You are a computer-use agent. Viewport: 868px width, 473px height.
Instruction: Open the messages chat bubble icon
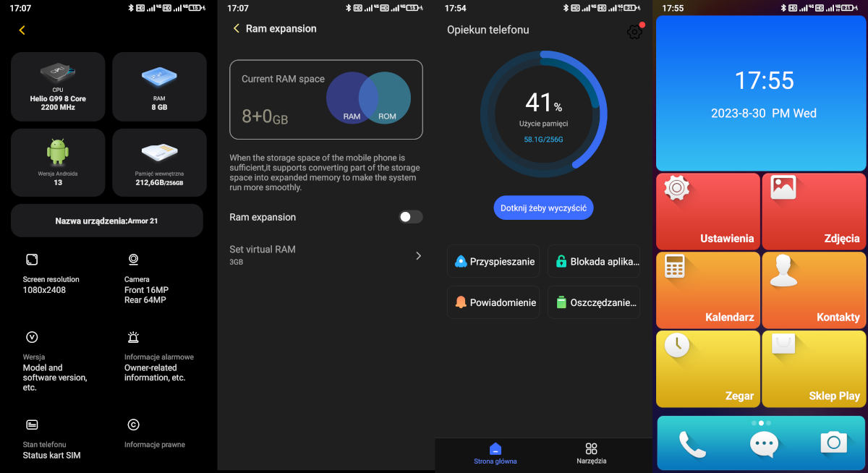(x=763, y=443)
